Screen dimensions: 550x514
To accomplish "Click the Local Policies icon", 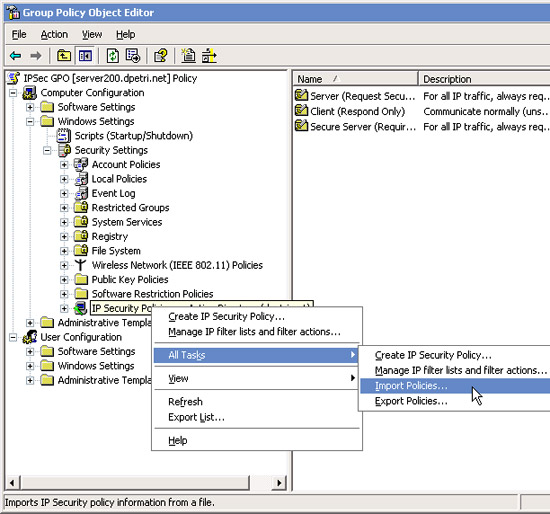I will (81, 179).
